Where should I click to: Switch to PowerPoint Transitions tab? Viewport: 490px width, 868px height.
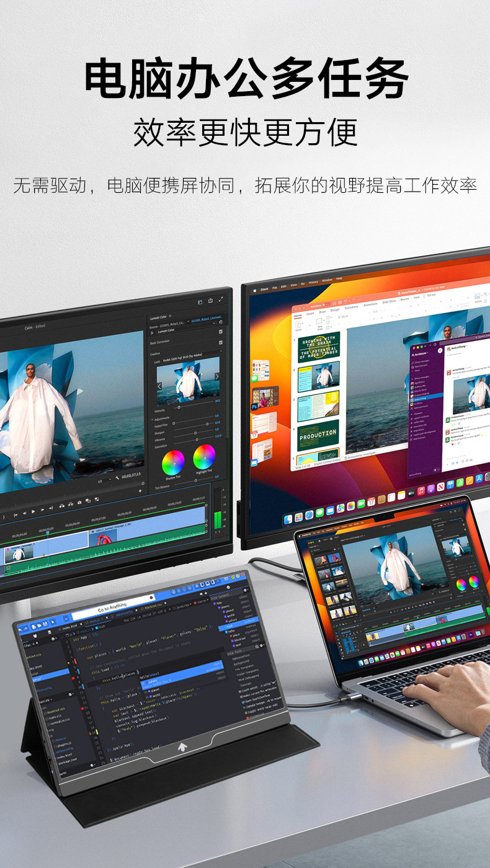tap(351, 307)
